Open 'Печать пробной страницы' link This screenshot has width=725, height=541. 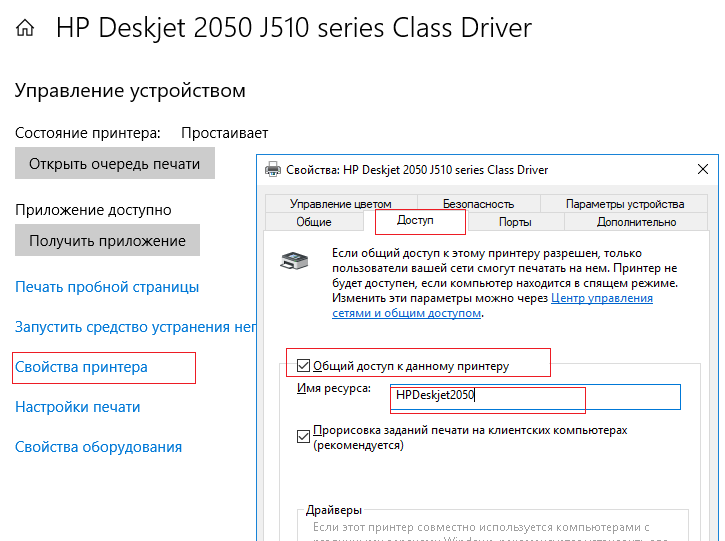(107, 287)
